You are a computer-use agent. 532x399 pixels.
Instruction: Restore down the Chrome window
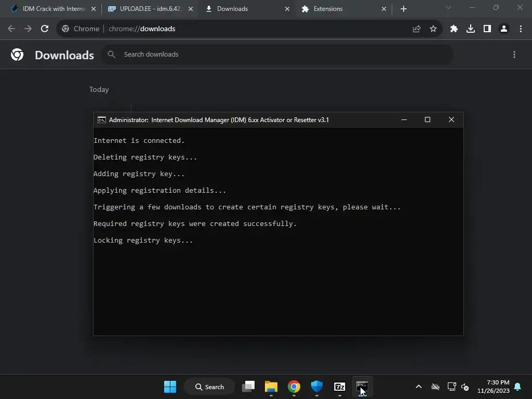(x=496, y=7)
